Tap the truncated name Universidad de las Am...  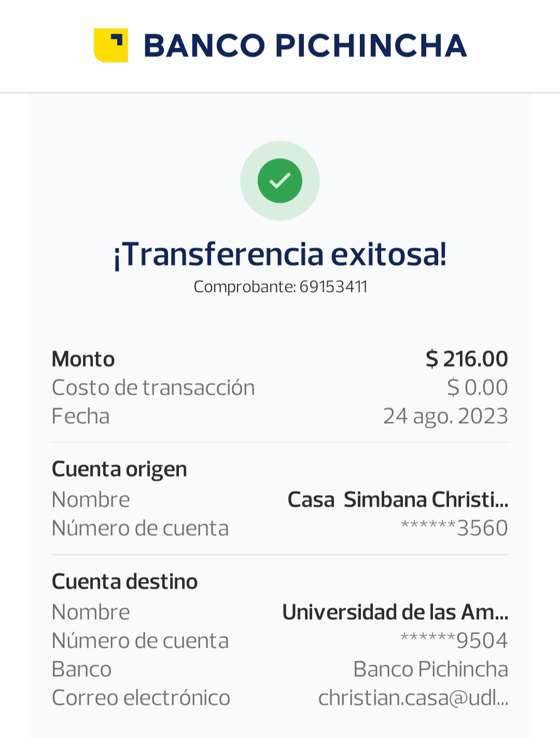coord(395,612)
